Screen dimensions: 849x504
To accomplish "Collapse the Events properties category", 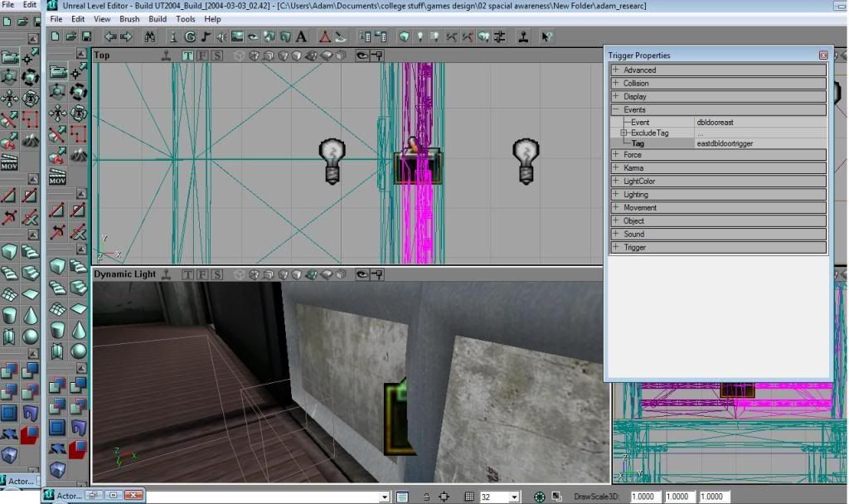I will 615,109.
